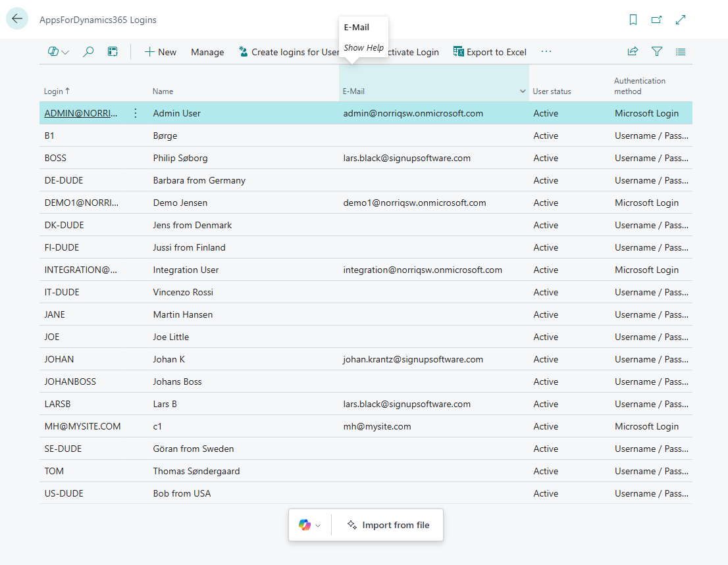
Task: Click the name Vincenzo Rossi
Action: coord(183,292)
